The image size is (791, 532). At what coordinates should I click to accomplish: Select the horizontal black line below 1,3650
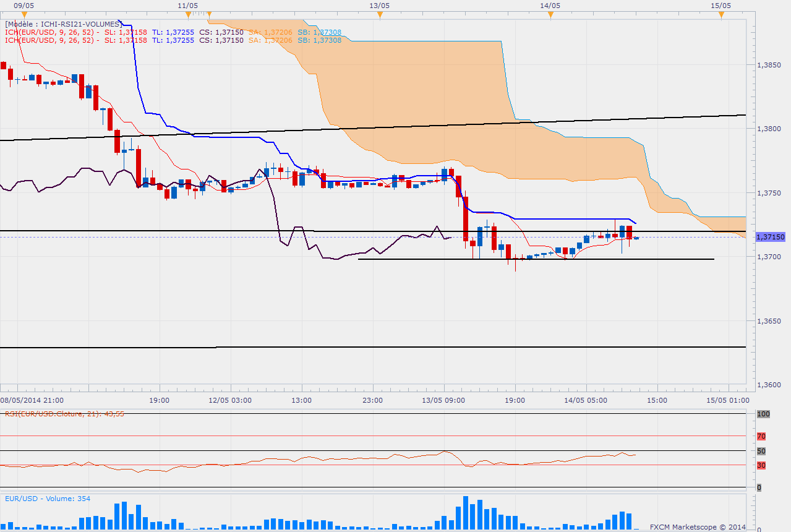373,347
